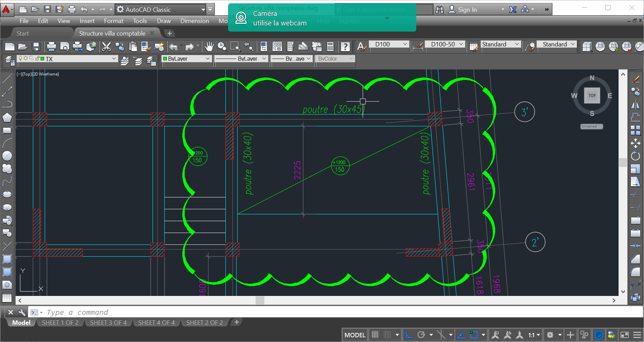Switch to SHEET 1 OF 2 layout tab
The image size is (644, 342).
coord(60,323)
